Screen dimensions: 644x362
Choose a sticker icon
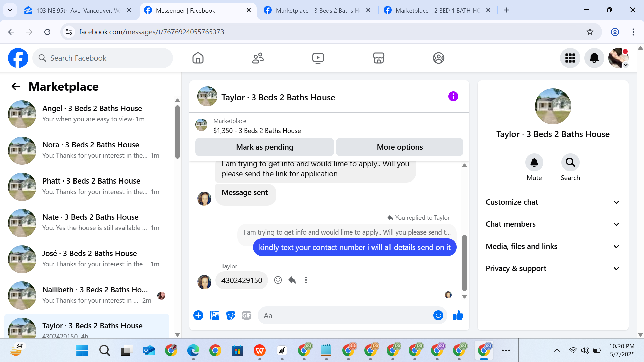click(231, 315)
